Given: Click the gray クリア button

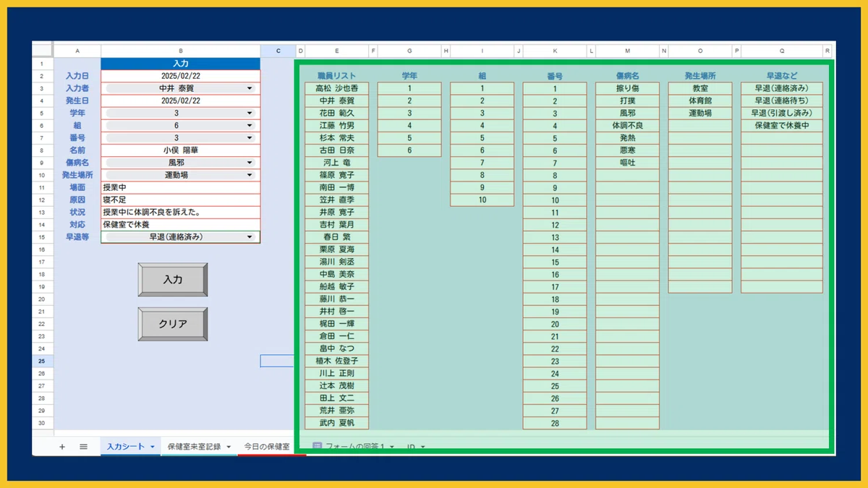Looking at the screenshot, I should click(x=173, y=325).
